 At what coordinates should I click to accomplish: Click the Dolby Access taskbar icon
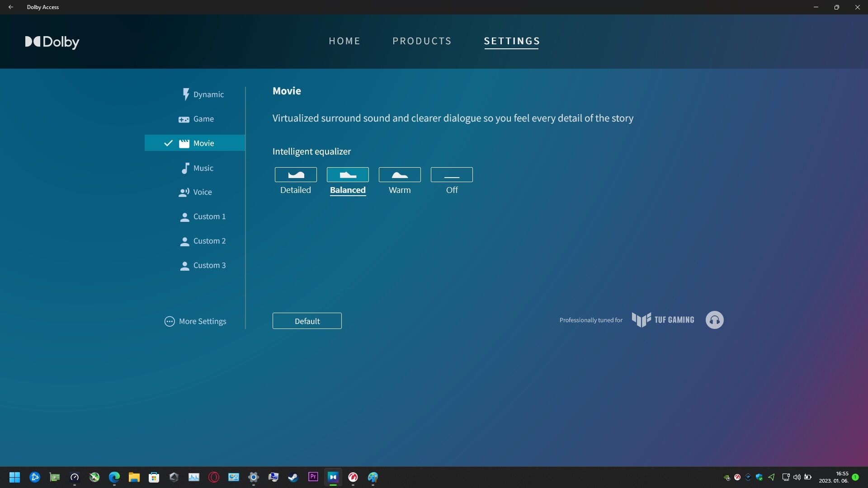pos(333,477)
